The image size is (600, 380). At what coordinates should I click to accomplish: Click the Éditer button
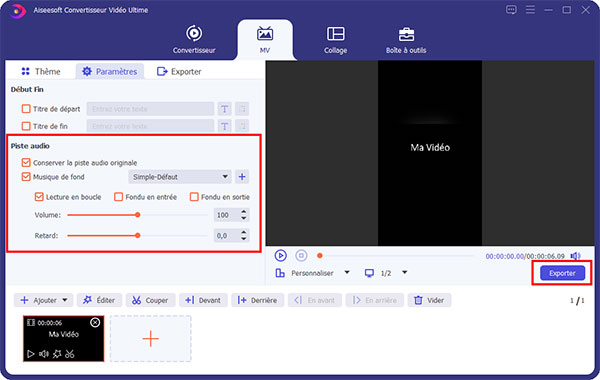[99, 300]
